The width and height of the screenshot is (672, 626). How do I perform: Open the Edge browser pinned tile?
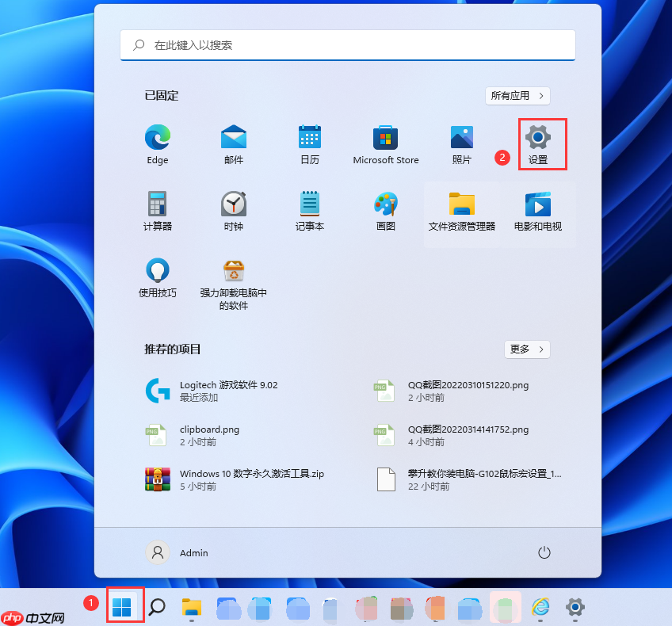coord(157,143)
